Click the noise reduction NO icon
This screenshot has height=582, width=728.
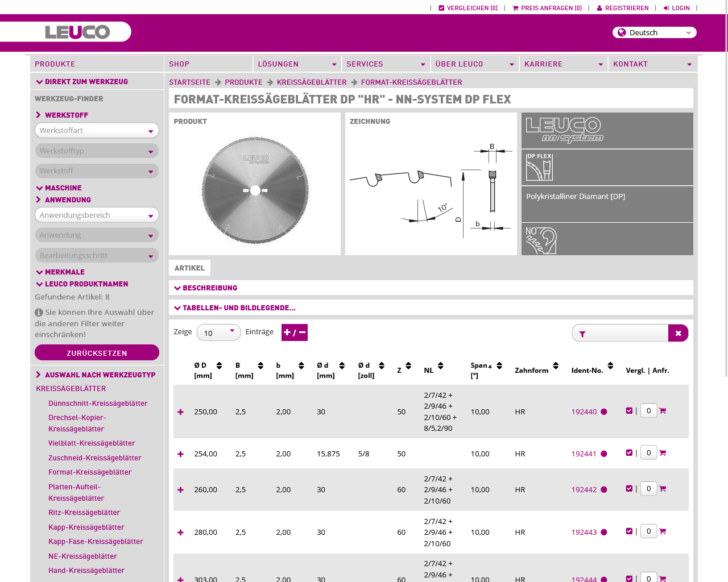coord(541,240)
